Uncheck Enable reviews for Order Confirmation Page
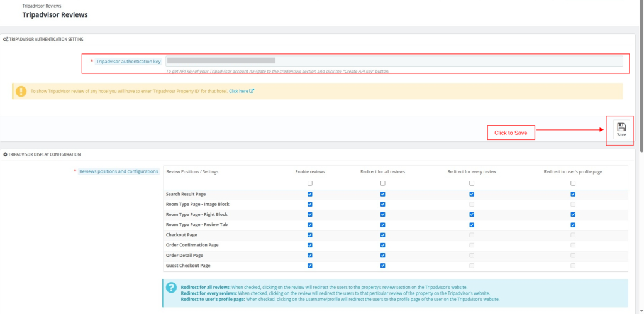 tap(309, 245)
